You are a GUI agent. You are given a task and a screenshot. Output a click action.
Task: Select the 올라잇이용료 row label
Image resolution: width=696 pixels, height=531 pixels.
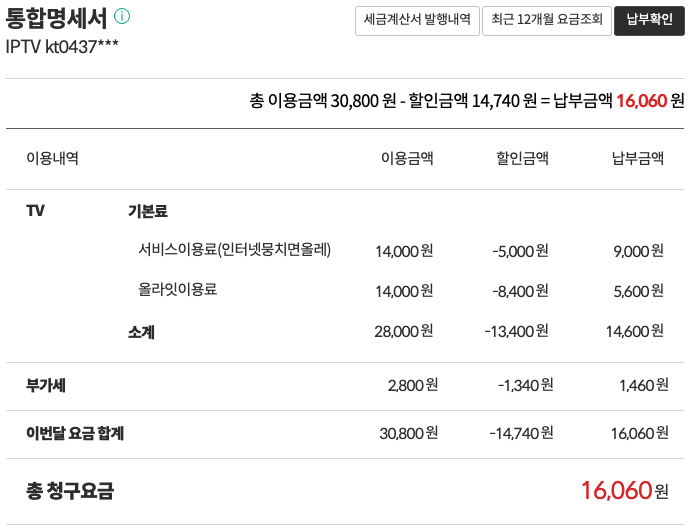(177, 290)
